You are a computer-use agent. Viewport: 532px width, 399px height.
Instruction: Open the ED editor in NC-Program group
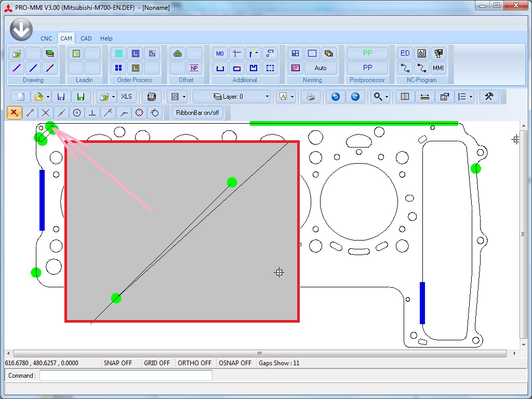(x=405, y=54)
